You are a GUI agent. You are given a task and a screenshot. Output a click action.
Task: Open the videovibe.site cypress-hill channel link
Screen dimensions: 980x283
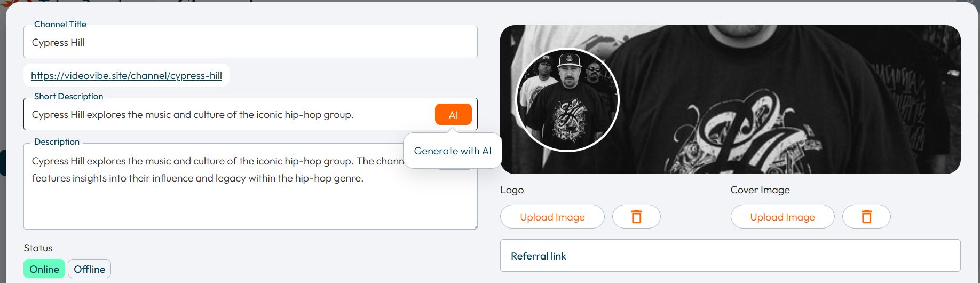click(127, 76)
